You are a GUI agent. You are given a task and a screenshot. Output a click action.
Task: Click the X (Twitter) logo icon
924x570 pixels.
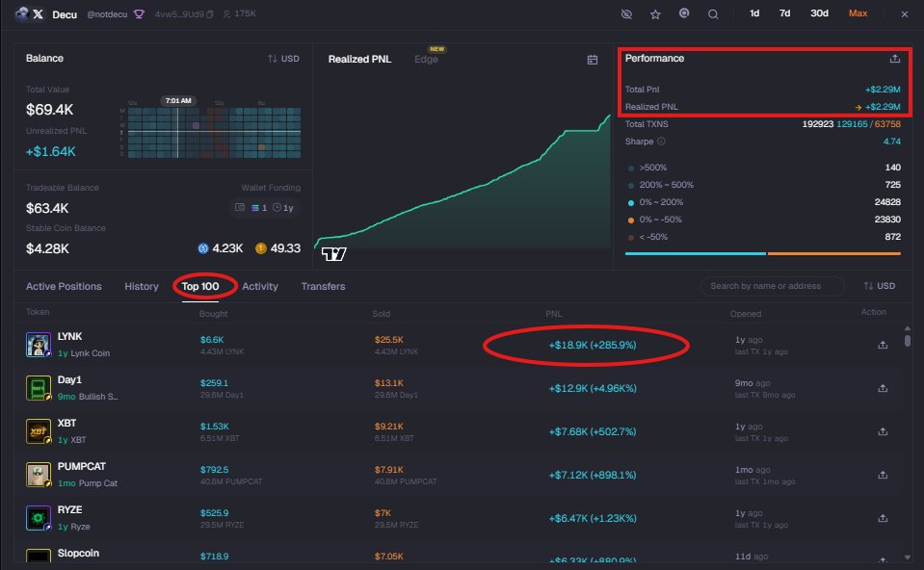[x=38, y=14]
